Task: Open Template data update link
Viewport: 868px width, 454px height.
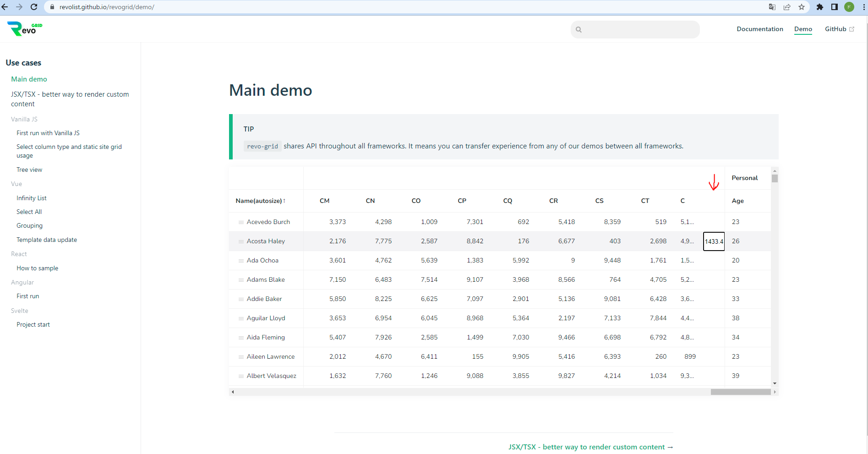Action: click(x=47, y=240)
